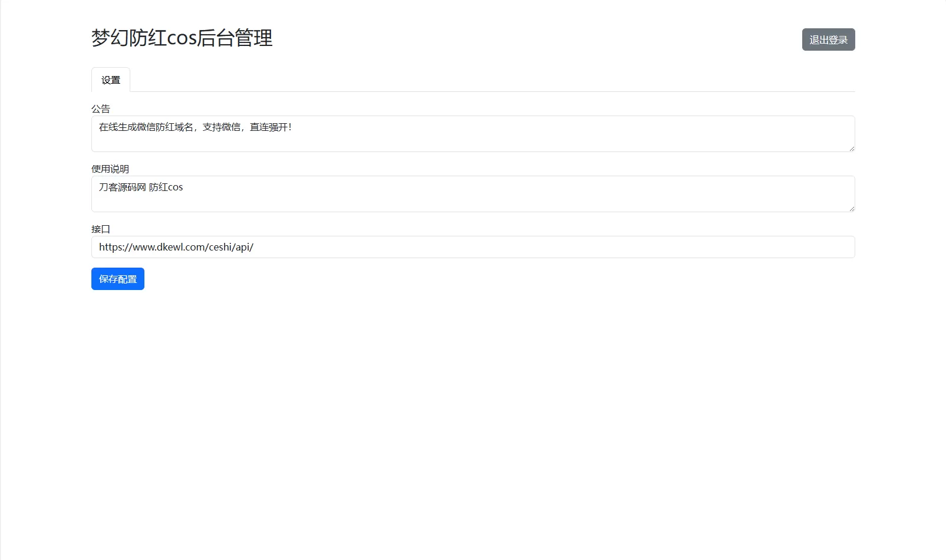The image size is (946, 560).
Task: Click the blue 保存配置 button to save settings
Action: point(117,278)
